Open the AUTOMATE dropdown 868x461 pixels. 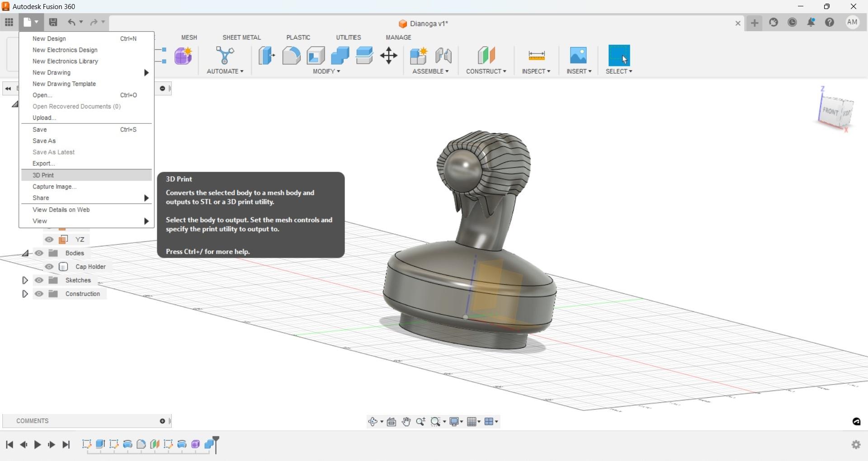pos(225,71)
